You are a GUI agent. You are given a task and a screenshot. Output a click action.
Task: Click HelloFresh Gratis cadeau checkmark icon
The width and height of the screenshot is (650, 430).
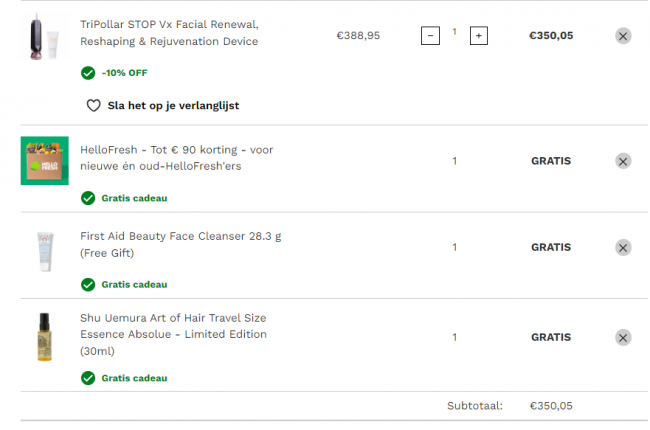click(x=89, y=198)
